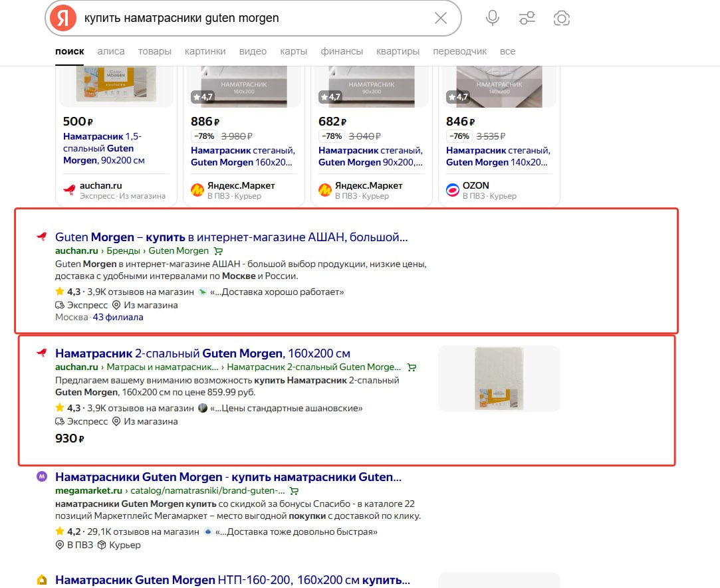
Task: Open image search camera icon
Action: [x=562, y=19]
